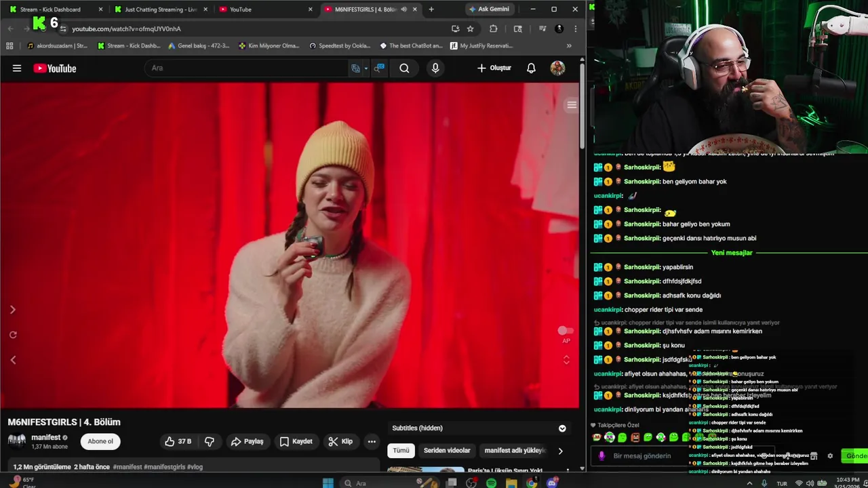Expand the search box translate dropdown arrow

366,68
